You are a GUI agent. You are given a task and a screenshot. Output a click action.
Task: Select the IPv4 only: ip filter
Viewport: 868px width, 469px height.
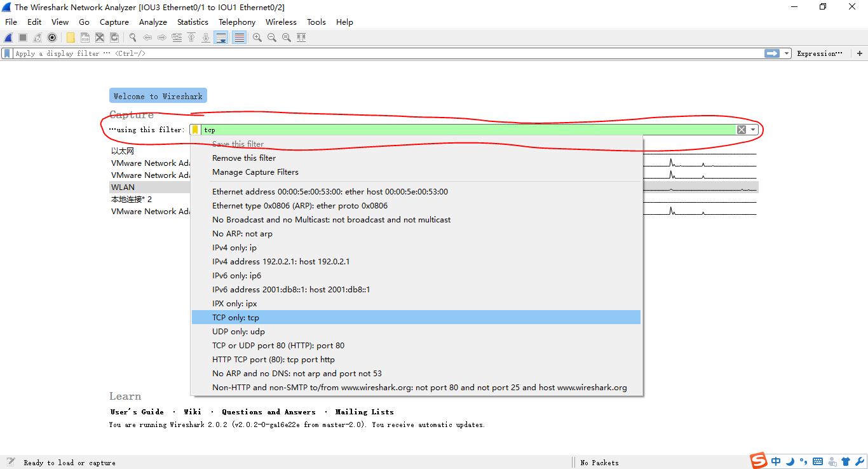click(416, 247)
